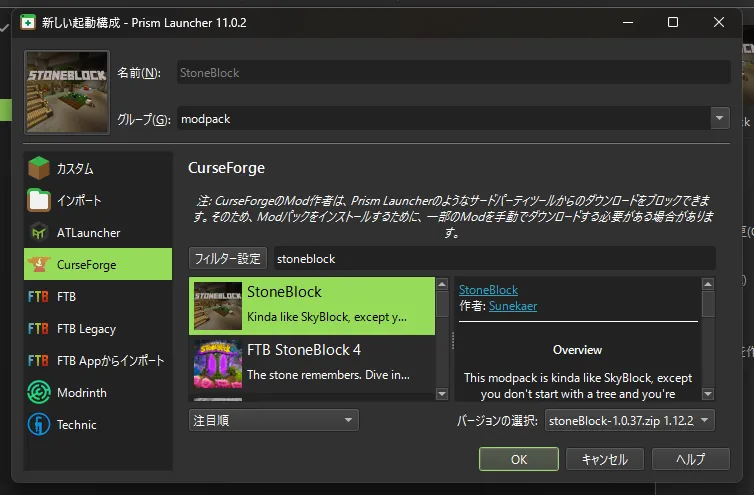Minimize the new instance dialog

click(628, 22)
